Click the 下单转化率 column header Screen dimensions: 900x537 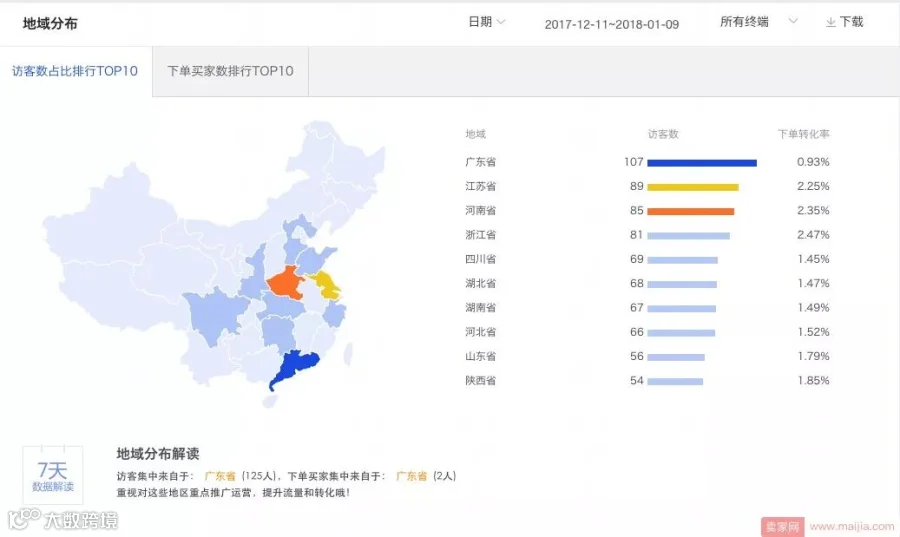pos(804,134)
